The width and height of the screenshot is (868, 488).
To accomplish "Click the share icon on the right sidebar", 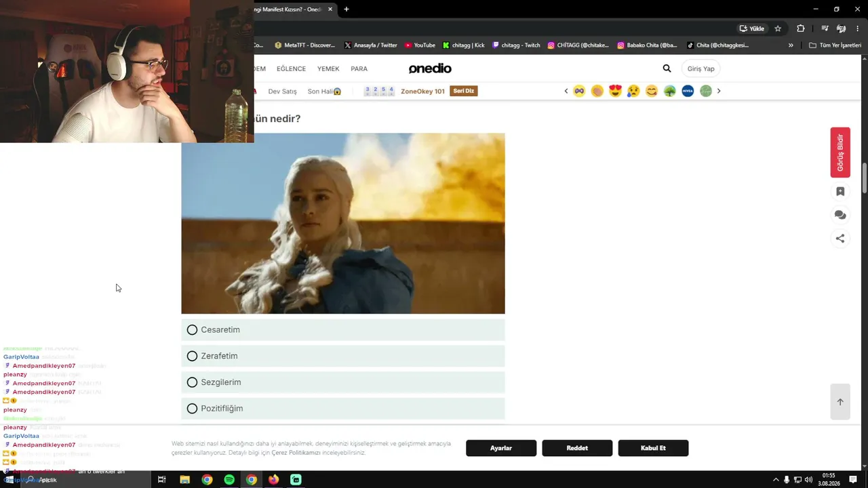I will 840,239.
